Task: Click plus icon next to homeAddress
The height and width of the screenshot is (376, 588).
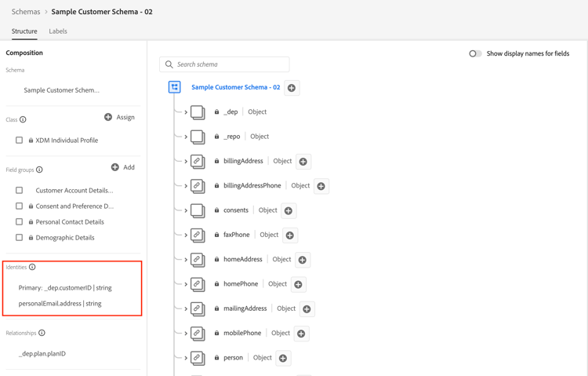Action: 303,260
